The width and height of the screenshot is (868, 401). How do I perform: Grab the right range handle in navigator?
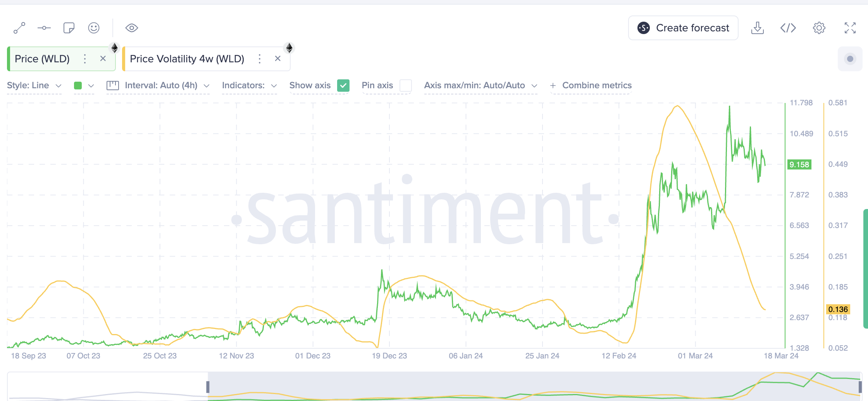tap(860, 387)
